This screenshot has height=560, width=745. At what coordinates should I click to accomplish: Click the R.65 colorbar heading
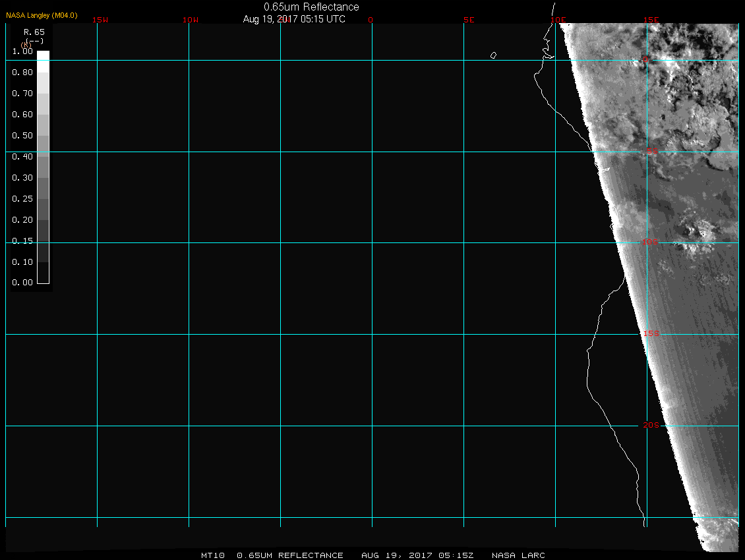[x=33, y=32]
